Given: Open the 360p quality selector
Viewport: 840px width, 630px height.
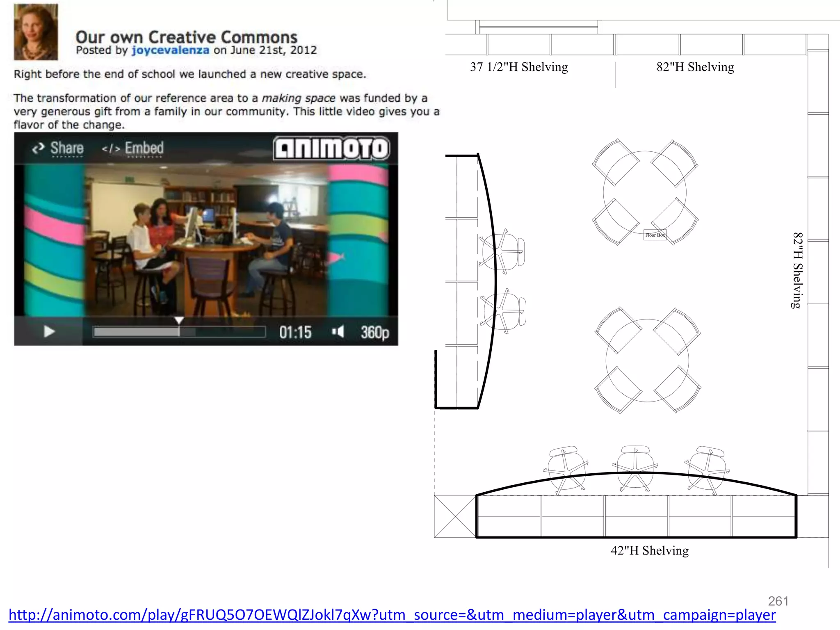Looking at the screenshot, I should 374,332.
